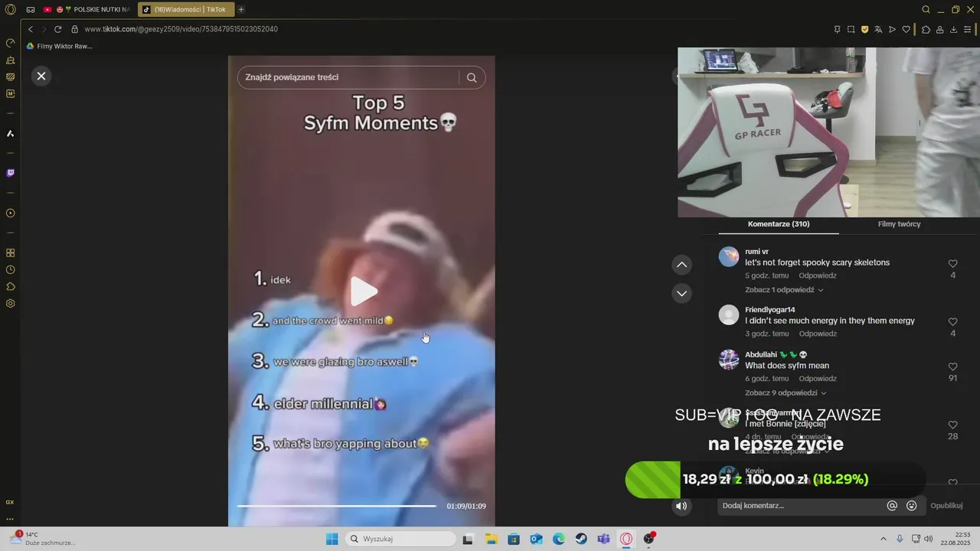Open the Windows Start menu
Viewport: 980px width, 551px height.
coord(332,539)
